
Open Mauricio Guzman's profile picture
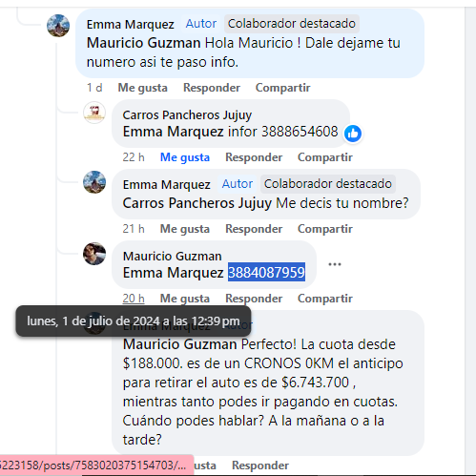pyautogui.click(x=94, y=254)
